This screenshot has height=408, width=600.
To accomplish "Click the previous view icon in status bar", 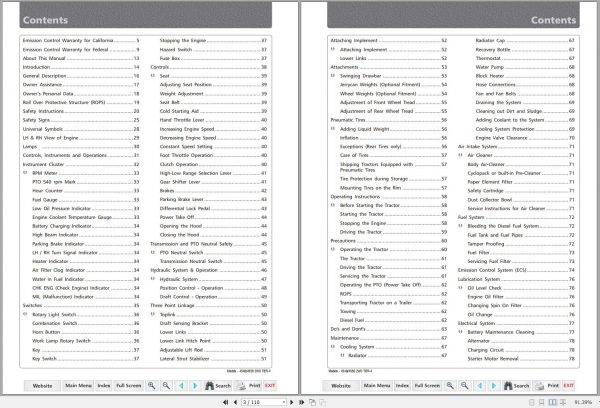I will (313, 402).
